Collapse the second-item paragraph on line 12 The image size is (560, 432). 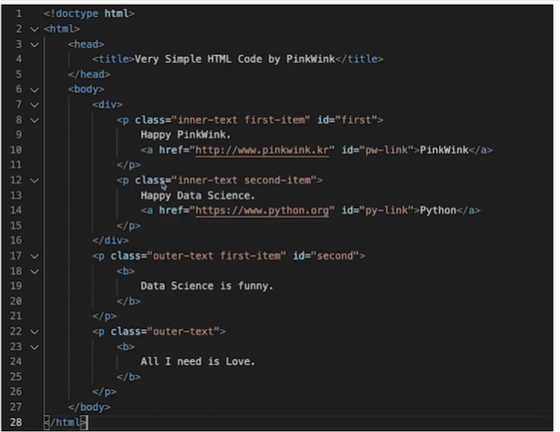coord(34,181)
